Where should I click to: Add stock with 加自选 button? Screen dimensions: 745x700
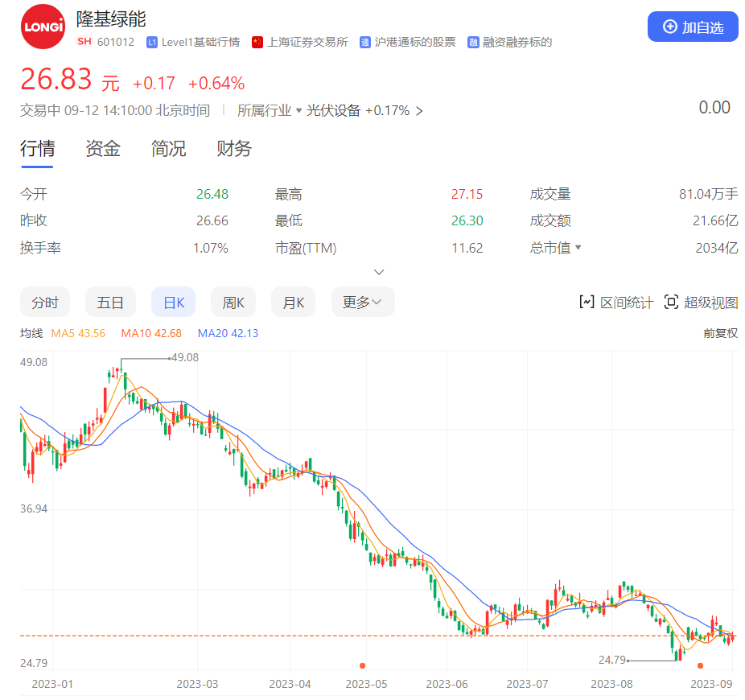pyautogui.click(x=693, y=27)
